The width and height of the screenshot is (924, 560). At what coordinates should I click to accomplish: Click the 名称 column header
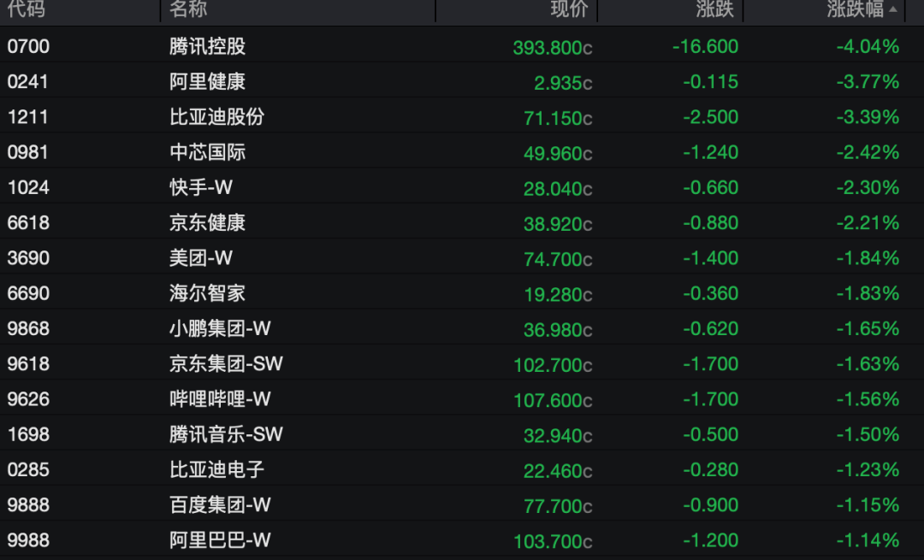(x=188, y=9)
